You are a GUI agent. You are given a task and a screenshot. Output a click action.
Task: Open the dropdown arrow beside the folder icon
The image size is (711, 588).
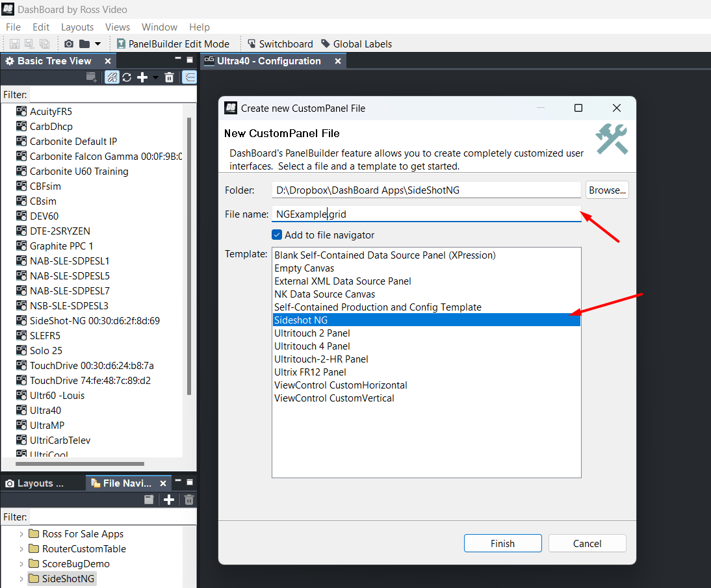tap(97, 44)
